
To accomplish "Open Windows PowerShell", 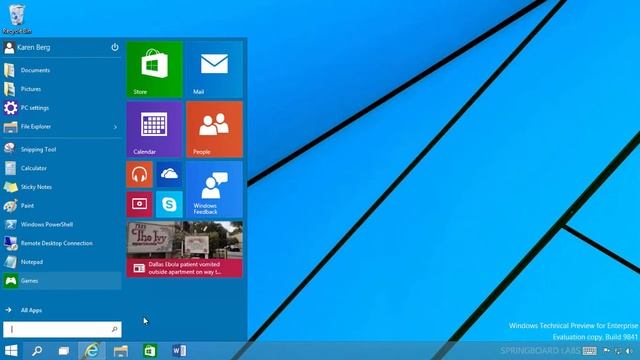I will pos(62,224).
